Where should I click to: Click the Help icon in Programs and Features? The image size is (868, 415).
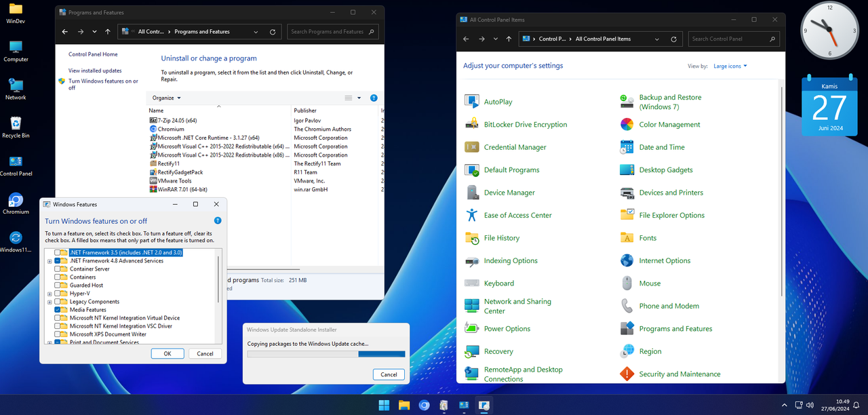tap(374, 98)
